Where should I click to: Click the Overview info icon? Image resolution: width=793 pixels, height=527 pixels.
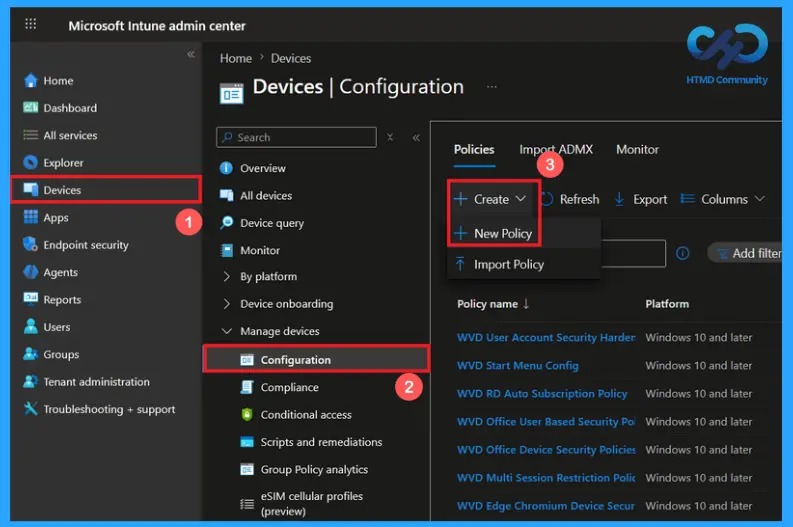226,168
